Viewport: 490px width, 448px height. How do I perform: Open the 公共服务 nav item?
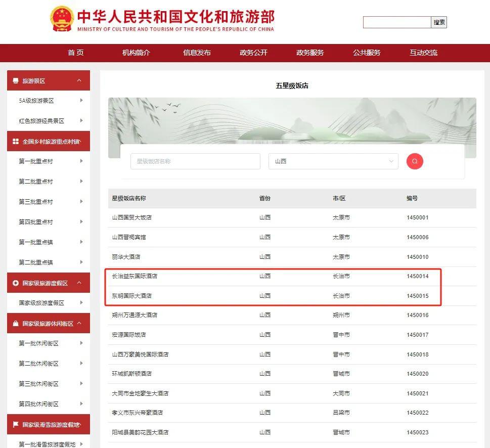pyautogui.click(x=367, y=53)
